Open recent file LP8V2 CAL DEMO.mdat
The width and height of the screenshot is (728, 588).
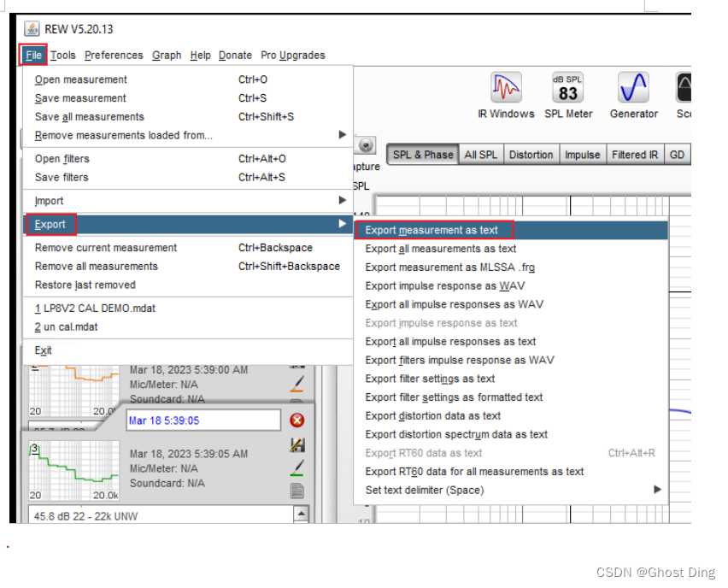(188, 309)
